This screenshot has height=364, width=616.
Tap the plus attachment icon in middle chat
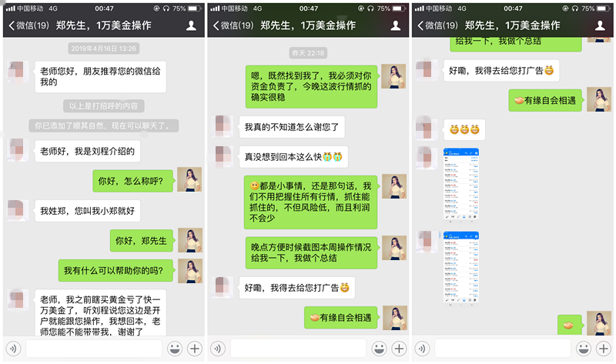click(399, 349)
